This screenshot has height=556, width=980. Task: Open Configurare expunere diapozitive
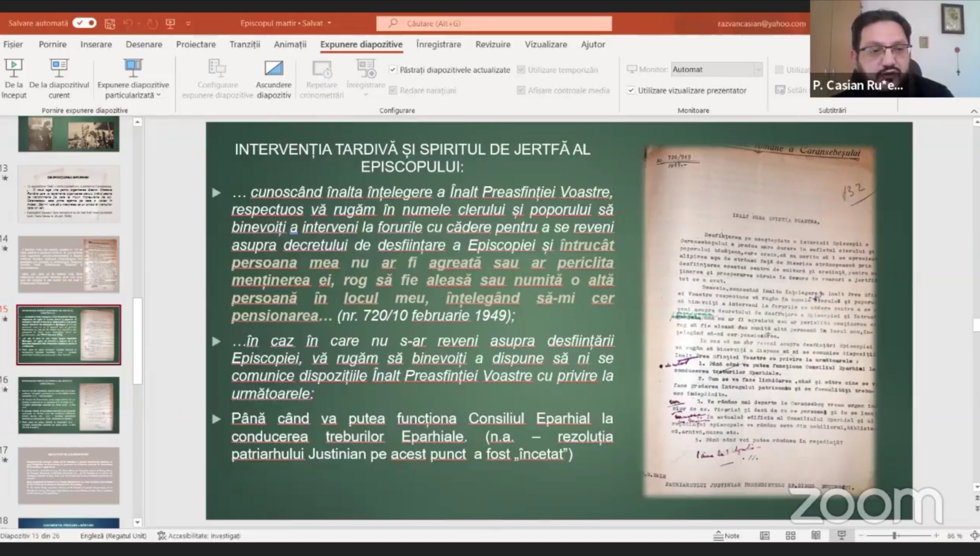point(217,68)
